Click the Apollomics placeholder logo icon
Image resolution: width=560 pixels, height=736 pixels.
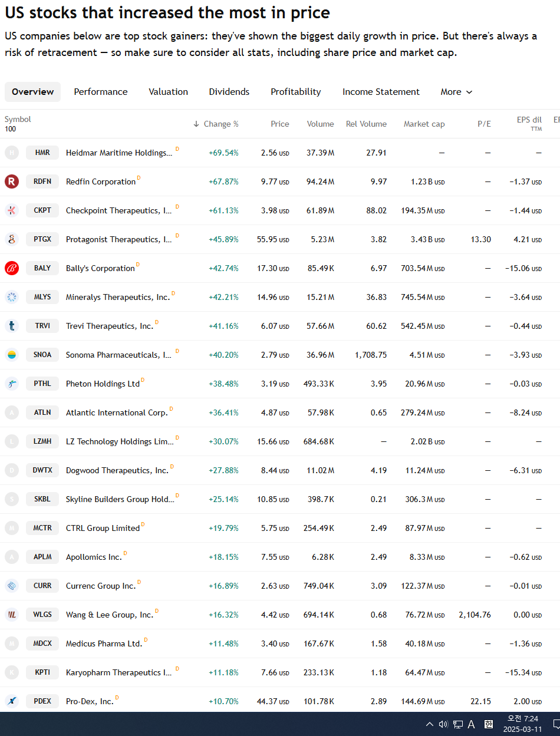coord(12,557)
